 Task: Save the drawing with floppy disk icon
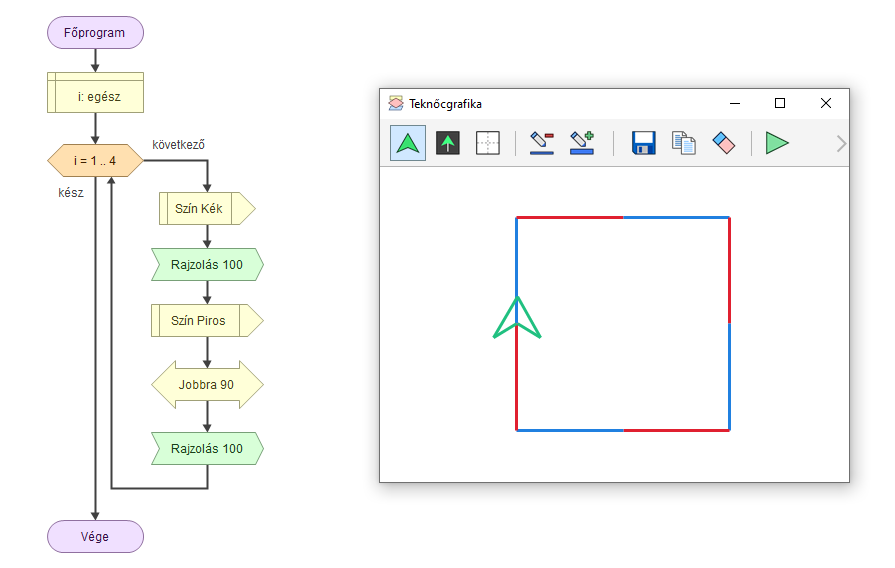(x=643, y=143)
